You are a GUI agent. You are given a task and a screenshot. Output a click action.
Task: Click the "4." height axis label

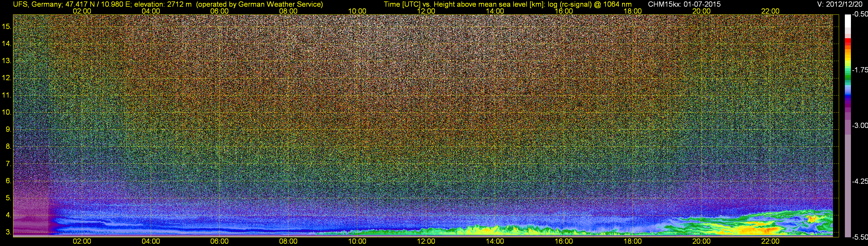pyautogui.click(x=8, y=215)
